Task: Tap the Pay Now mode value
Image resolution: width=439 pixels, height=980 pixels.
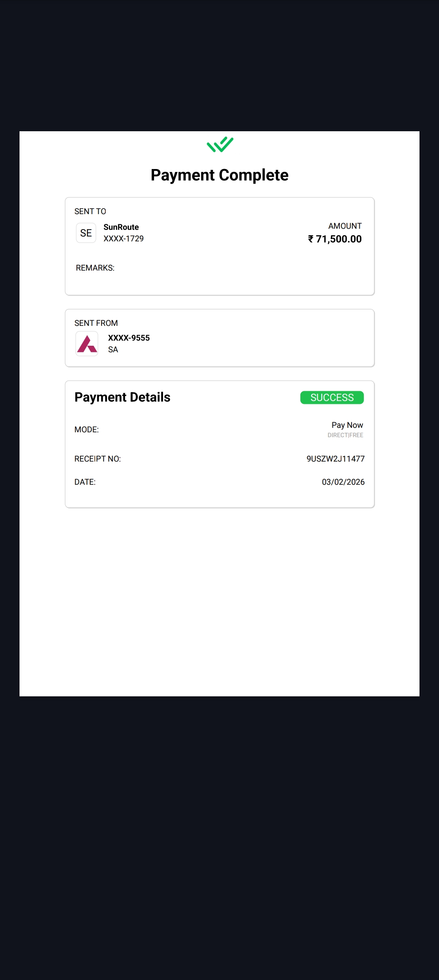Action: (x=347, y=425)
